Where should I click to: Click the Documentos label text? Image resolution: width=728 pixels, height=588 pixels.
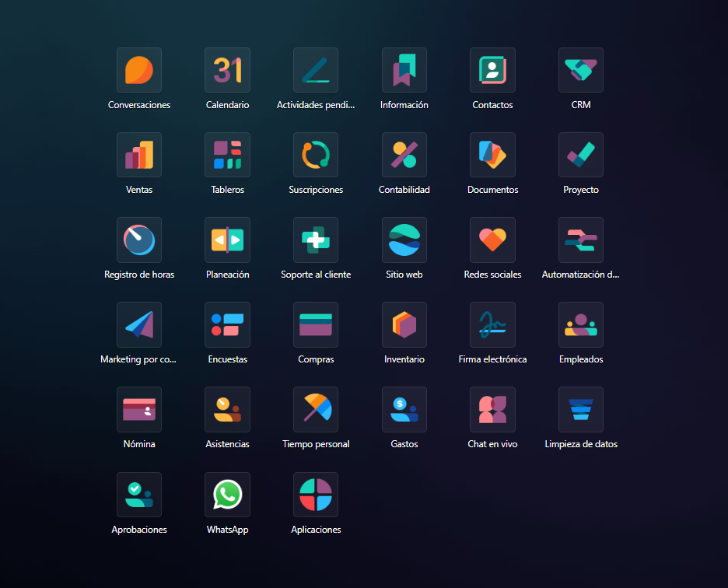[492, 190]
